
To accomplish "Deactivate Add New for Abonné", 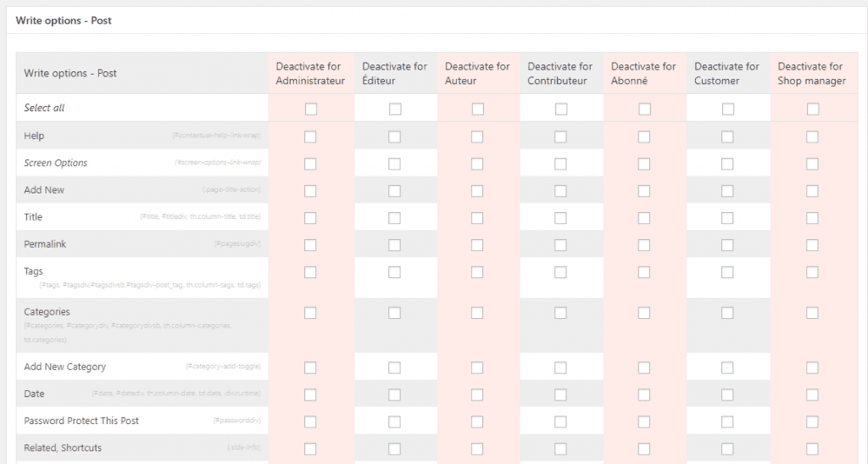I will pos(644,191).
